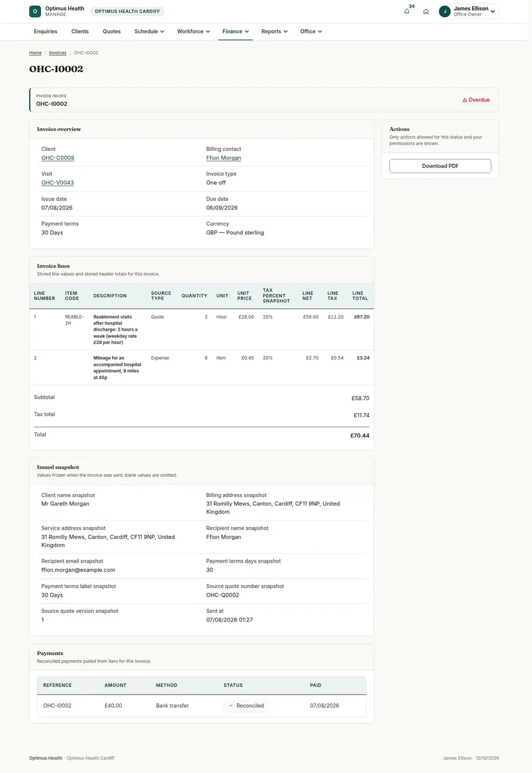This screenshot has width=532, height=773.
Task: Select source quote number OHC-Q0002
Action: tap(223, 595)
